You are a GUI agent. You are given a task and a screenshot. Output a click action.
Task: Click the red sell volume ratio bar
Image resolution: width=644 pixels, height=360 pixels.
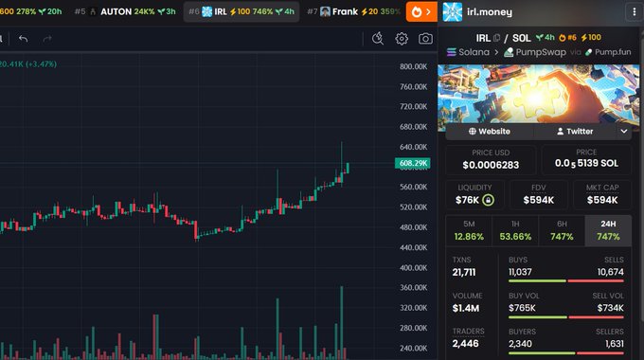click(x=597, y=317)
